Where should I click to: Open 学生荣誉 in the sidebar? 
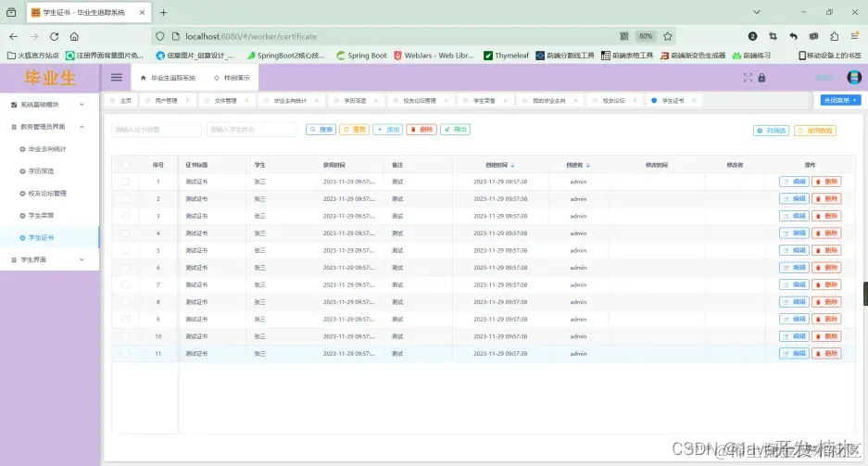(41, 215)
